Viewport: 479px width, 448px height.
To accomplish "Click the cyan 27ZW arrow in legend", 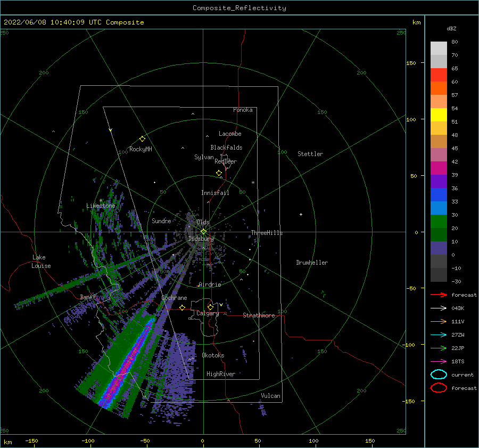I will tap(439, 335).
